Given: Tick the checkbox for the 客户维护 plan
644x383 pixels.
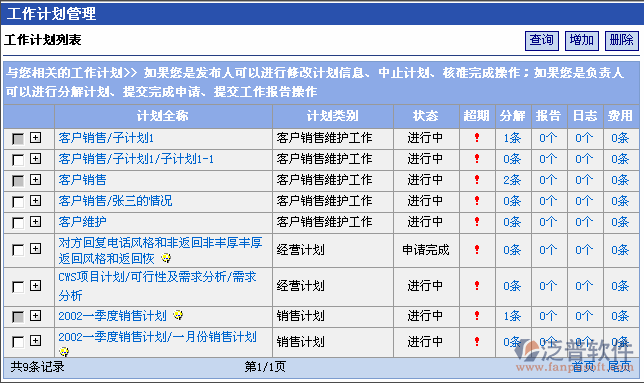Looking at the screenshot, I should coord(18,222).
